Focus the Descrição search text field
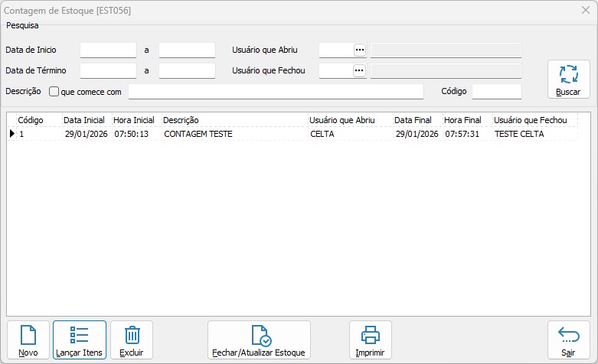 (276, 92)
